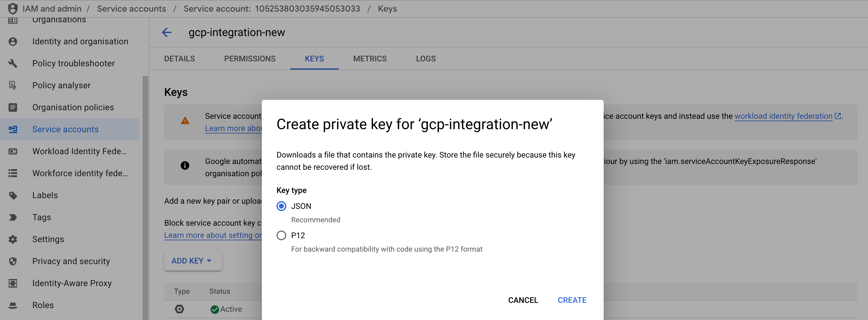The image size is (868, 320).
Task: Click the P12 label text
Action: pos(298,235)
